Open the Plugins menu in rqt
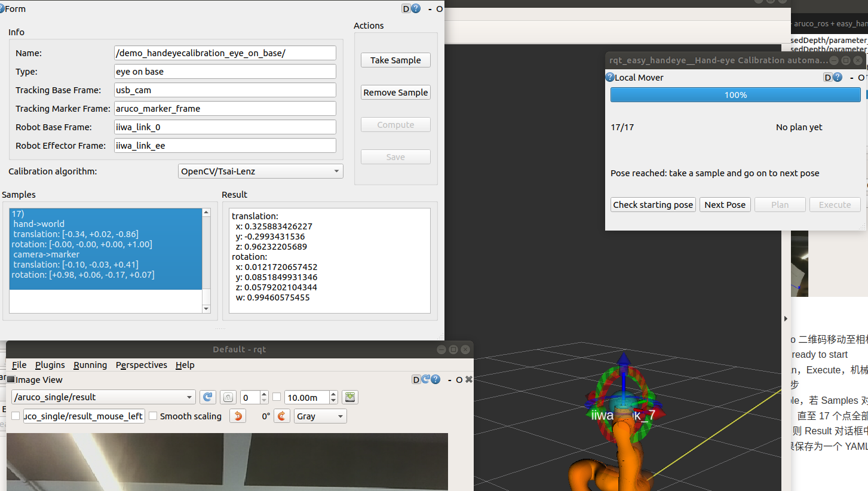 50,365
